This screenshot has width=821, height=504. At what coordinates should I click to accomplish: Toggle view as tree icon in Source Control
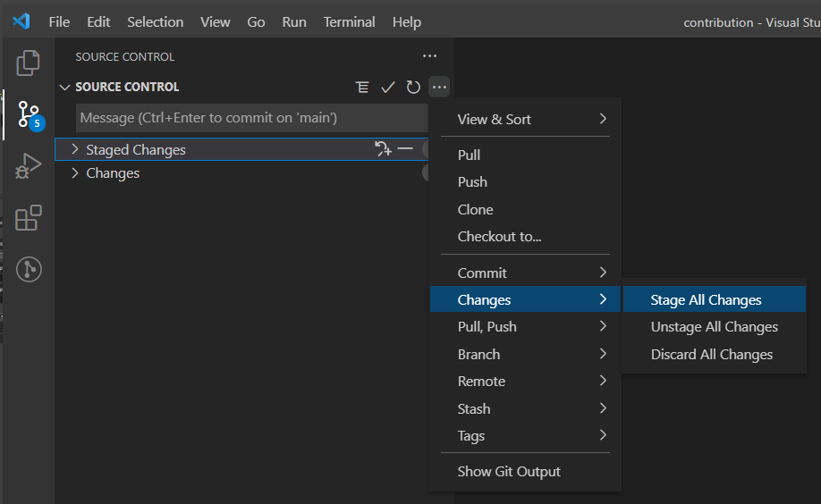(x=362, y=87)
